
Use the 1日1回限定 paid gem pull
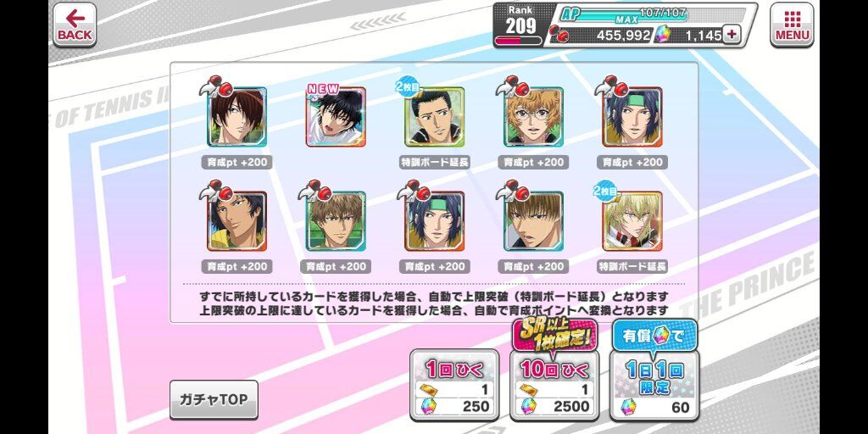click(x=654, y=385)
